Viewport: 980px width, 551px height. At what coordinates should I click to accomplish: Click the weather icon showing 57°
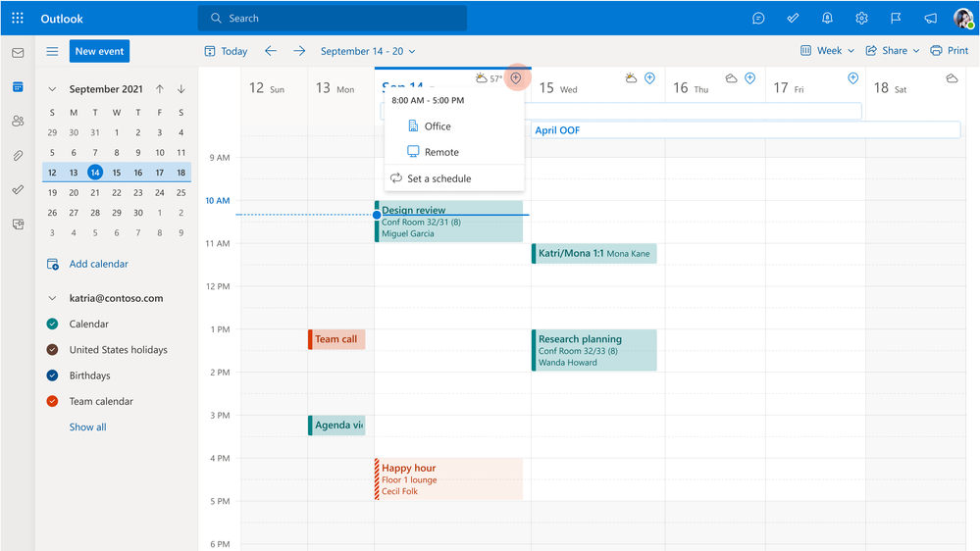click(x=482, y=78)
